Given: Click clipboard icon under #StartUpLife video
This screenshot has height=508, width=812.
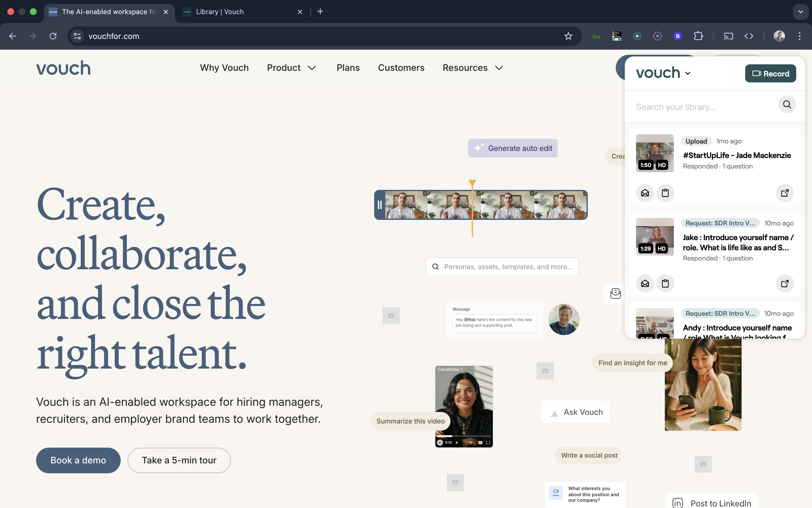Looking at the screenshot, I should [665, 193].
